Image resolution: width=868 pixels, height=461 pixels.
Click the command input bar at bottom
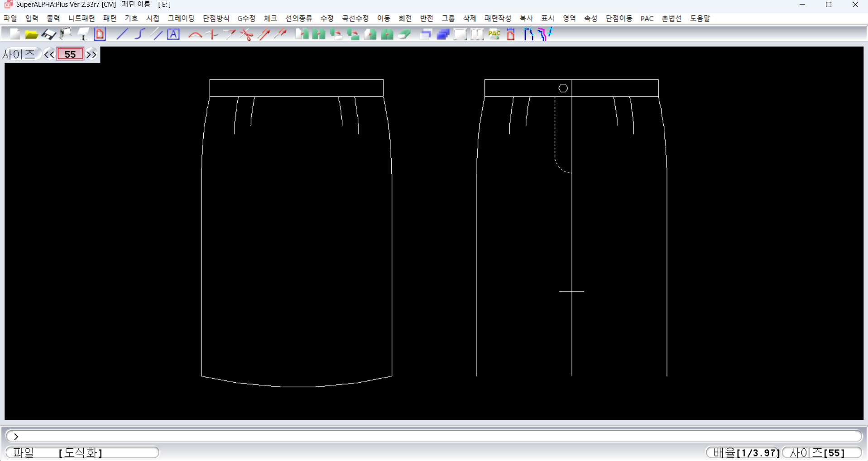[x=434, y=436]
